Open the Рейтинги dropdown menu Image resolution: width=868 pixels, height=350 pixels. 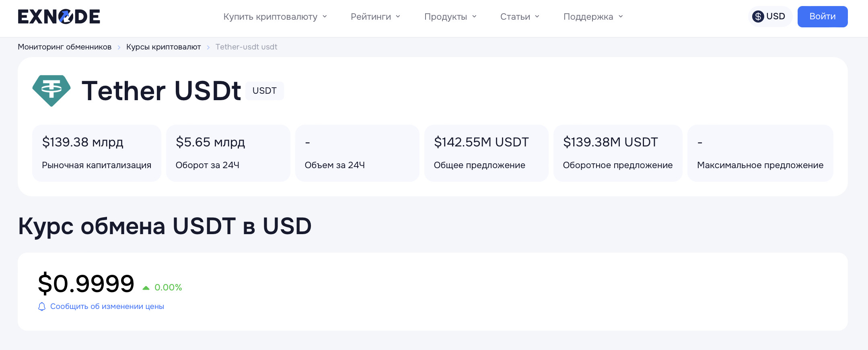click(375, 16)
